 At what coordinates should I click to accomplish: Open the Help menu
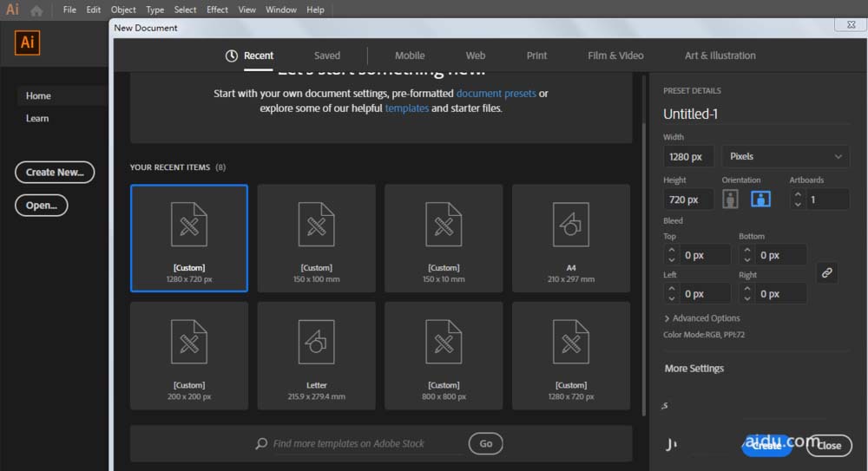point(315,10)
